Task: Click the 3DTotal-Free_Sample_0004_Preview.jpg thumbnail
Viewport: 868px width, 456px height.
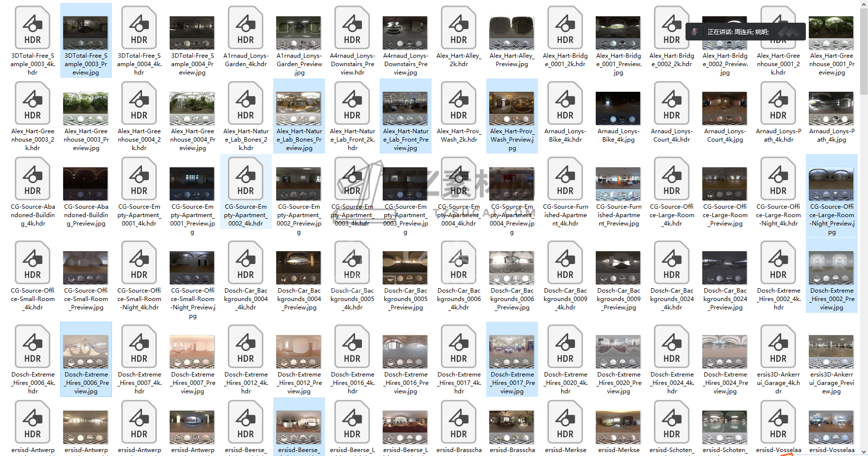Action: coord(192,33)
